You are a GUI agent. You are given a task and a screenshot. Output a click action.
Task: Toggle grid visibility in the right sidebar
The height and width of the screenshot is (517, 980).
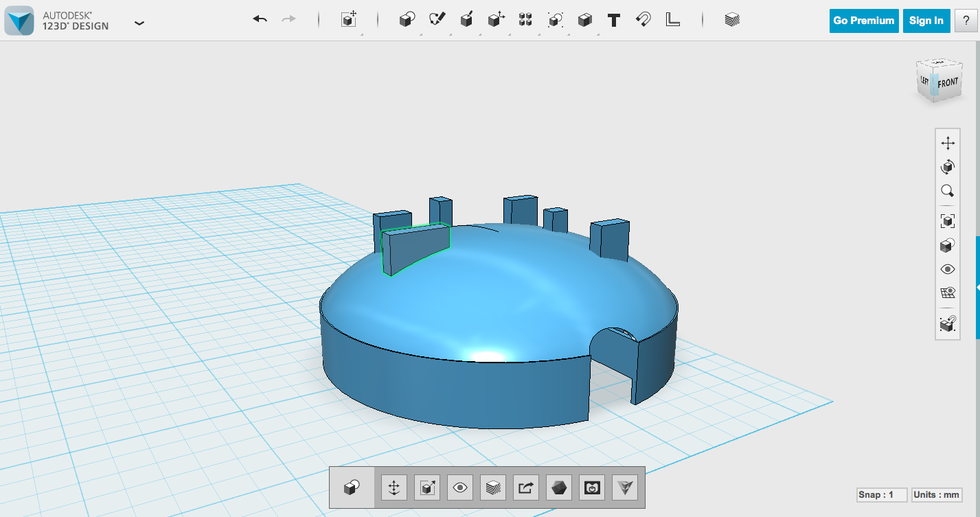click(x=948, y=292)
